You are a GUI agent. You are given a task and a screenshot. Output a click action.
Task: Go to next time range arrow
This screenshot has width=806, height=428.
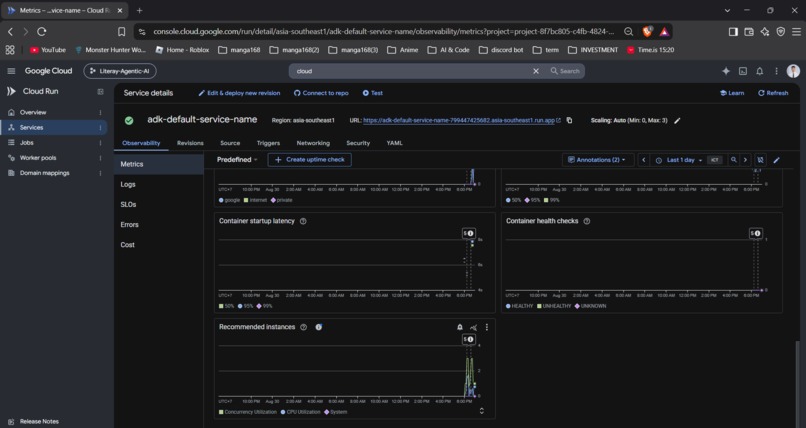[x=745, y=160]
